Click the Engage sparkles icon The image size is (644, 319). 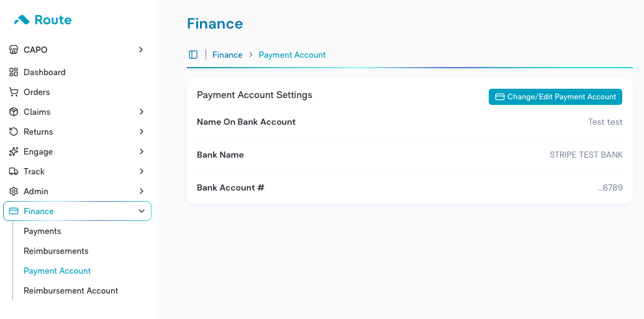[14, 151]
